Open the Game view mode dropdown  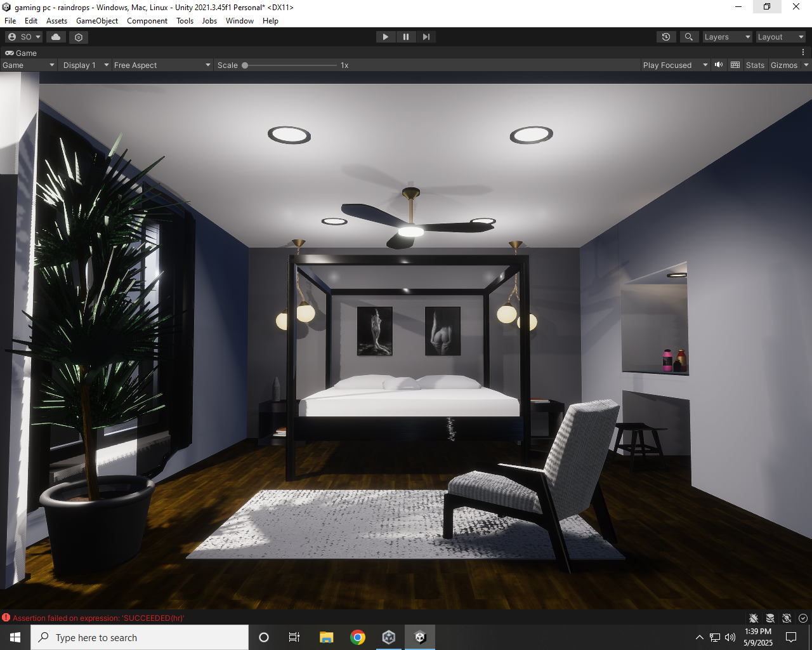click(29, 65)
